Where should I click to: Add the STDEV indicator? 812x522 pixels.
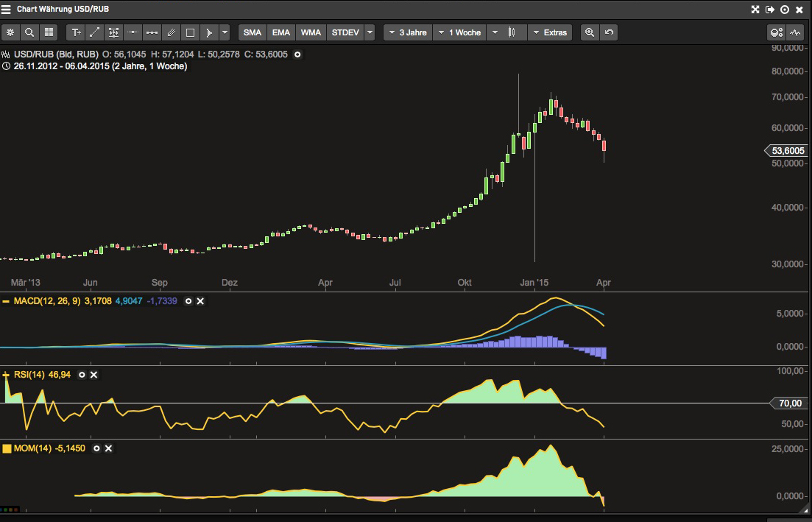coord(345,32)
